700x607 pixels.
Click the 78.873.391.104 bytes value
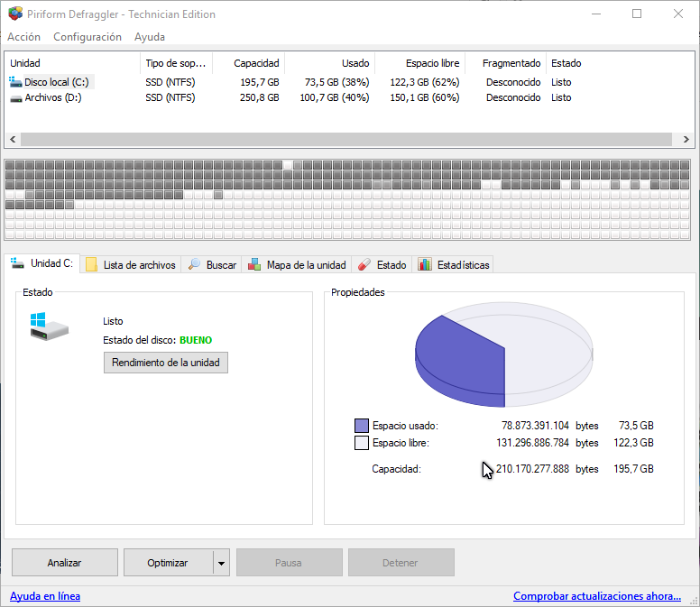535,426
